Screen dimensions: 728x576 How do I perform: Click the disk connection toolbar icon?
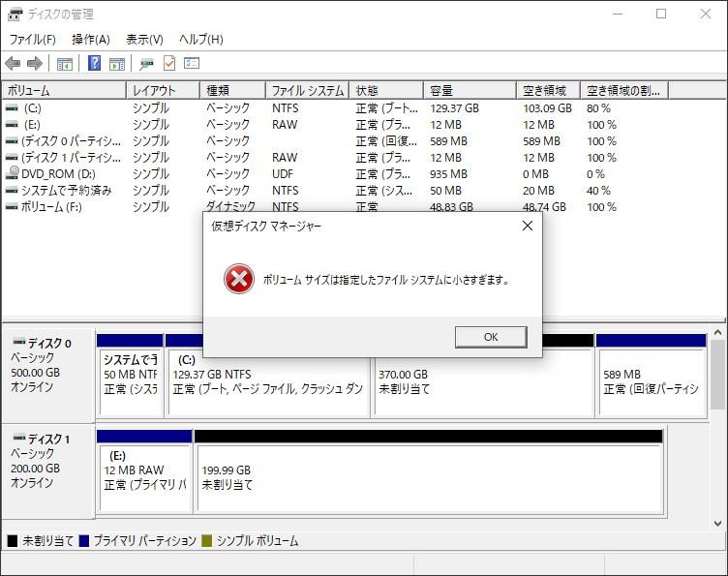click(146, 64)
